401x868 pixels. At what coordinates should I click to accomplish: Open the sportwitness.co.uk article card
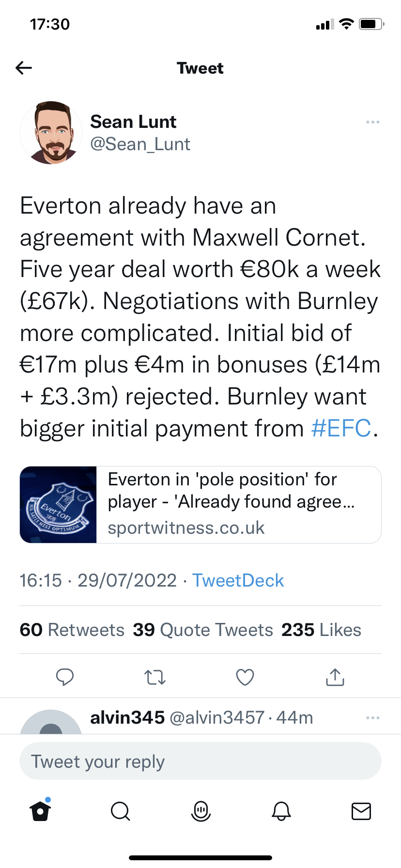[x=238, y=504]
